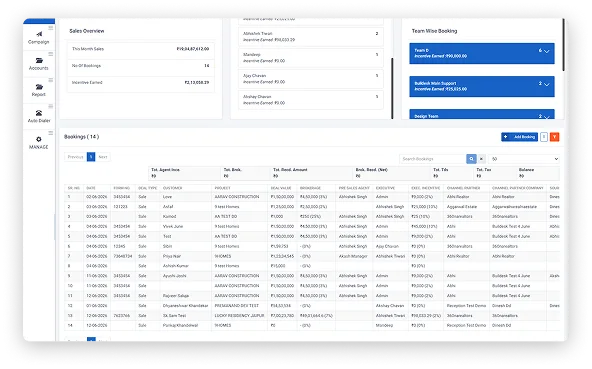Clear the booking search with the X icon
This screenshot has height=369, width=592.
481,159
